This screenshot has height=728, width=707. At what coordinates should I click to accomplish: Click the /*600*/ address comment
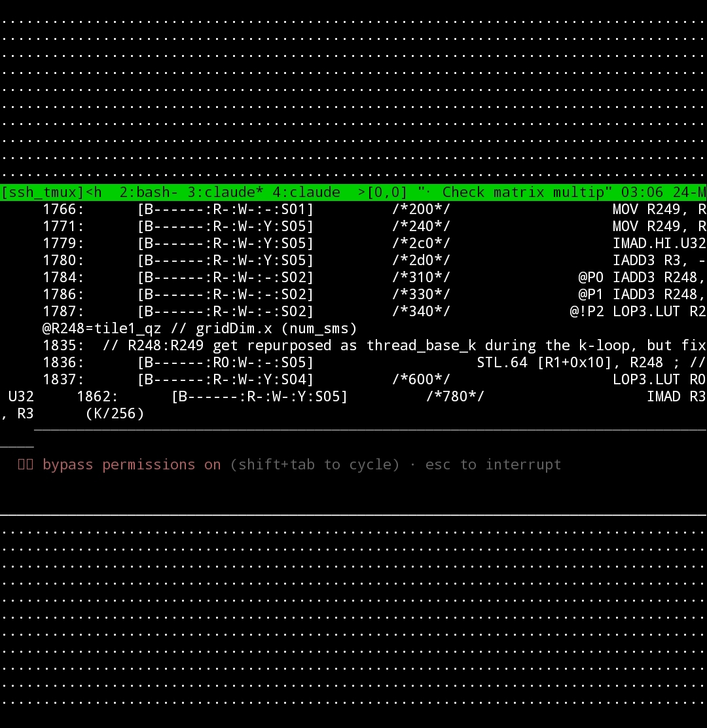click(421, 379)
